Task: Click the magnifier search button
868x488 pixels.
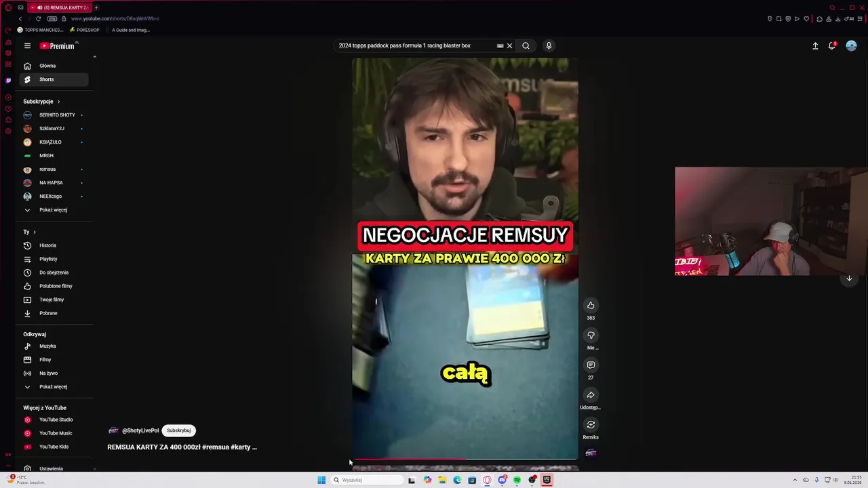Action: (526, 46)
